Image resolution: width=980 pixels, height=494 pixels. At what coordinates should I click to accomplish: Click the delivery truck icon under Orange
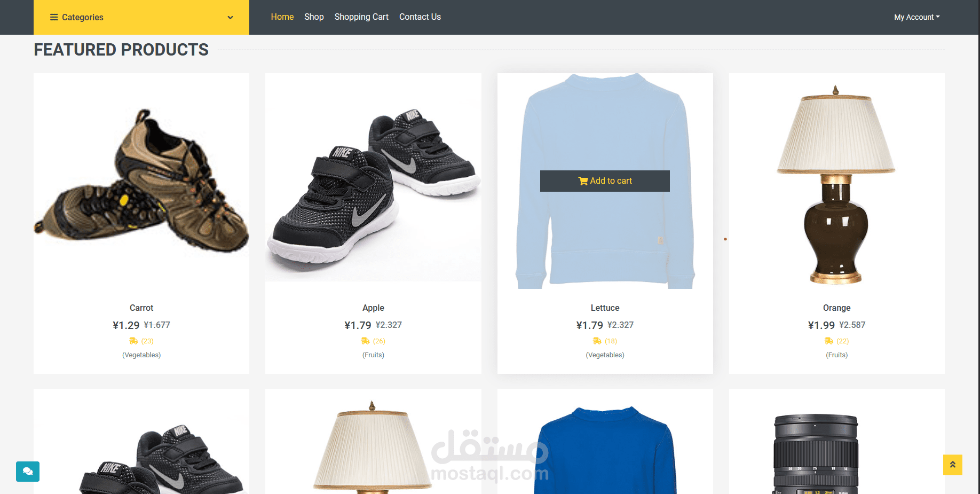pyautogui.click(x=828, y=341)
